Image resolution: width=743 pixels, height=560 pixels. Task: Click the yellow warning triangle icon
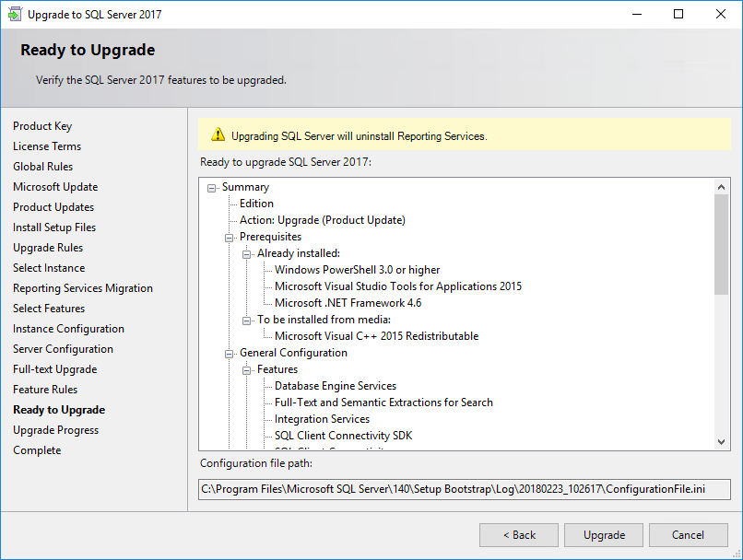[218, 134]
